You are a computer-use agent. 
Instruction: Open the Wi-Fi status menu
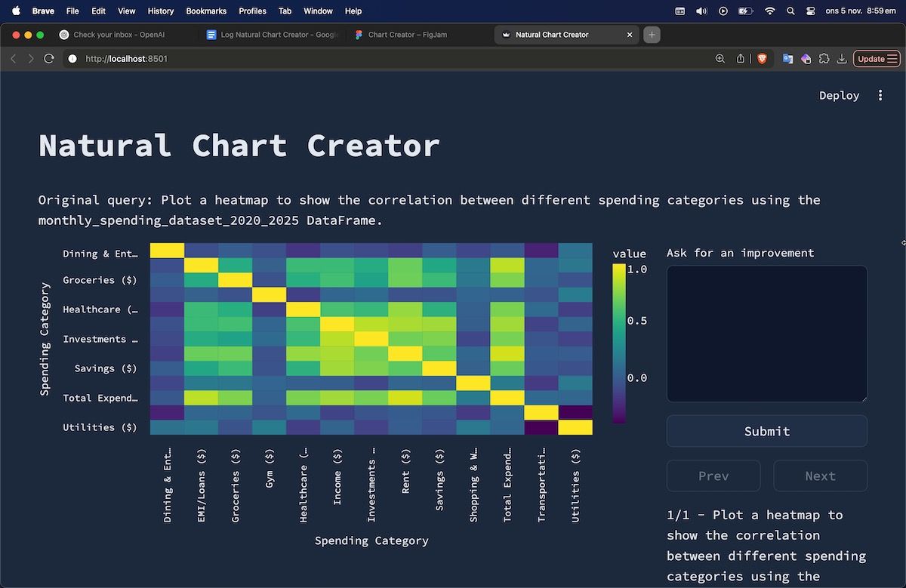[769, 11]
